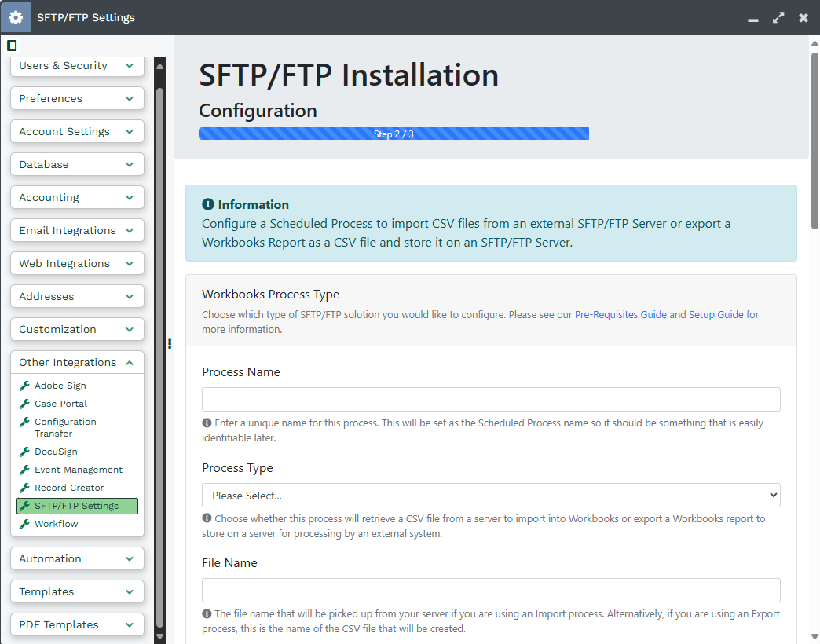Image resolution: width=820 pixels, height=644 pixels.
Task: Click the Step 2 / 3 progress bar
Action: [394, 134]
